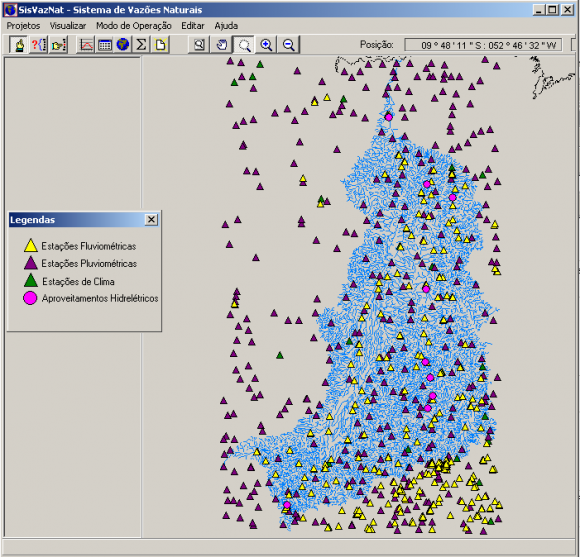The image size is (580, 557).
Task: Click the SisVazNat application icon in title bar
Action: click(x=10, y=10)
